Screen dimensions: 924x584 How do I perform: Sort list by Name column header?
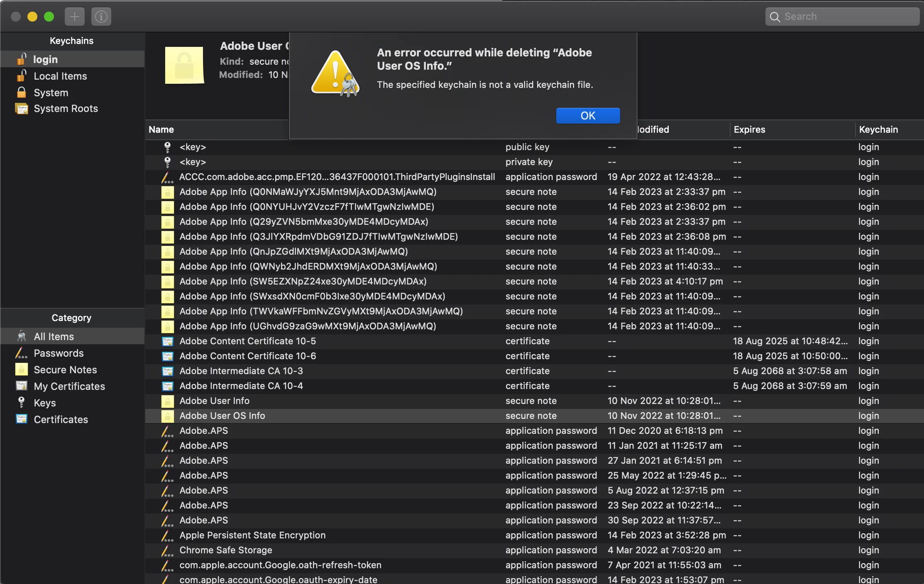161,129
